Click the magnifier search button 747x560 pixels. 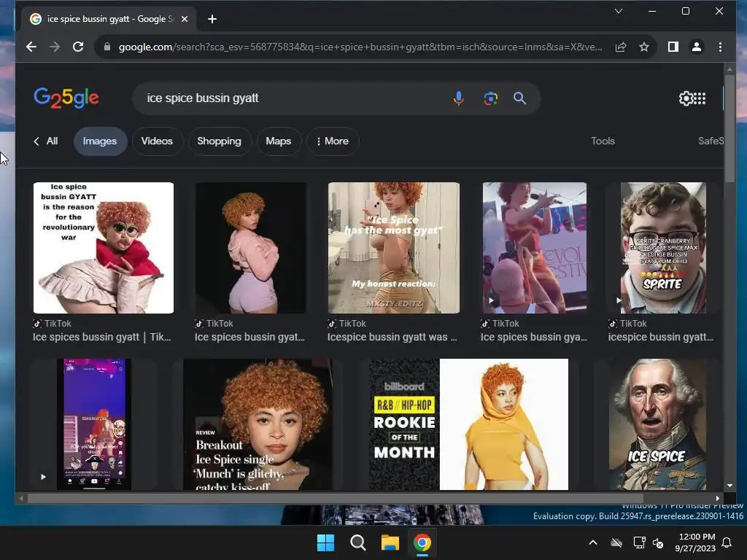click(519, 98)
